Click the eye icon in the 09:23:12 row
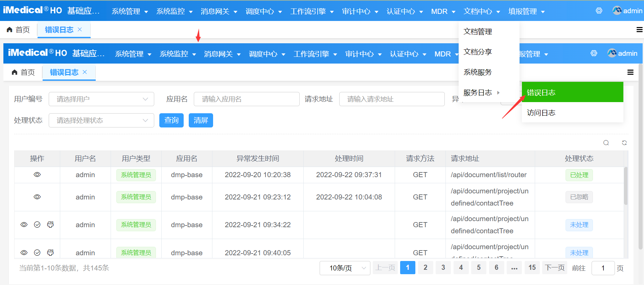Image resolution: width=644 pixels, height=285 pixels. click(x=37, y=197)
